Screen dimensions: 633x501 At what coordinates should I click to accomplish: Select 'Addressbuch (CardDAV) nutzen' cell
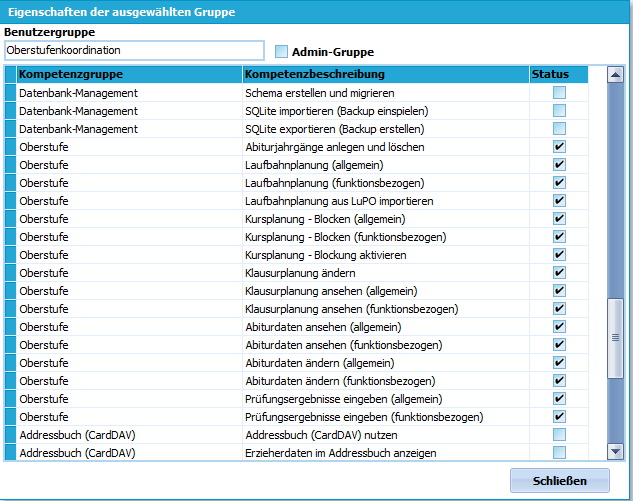tap(386, 435)
